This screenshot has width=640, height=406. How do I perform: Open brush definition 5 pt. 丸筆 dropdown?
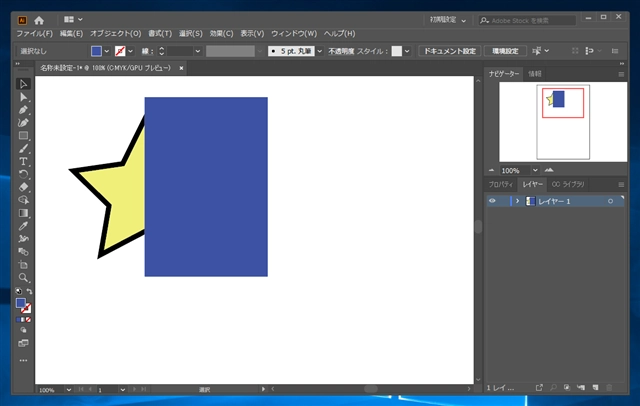320,51
